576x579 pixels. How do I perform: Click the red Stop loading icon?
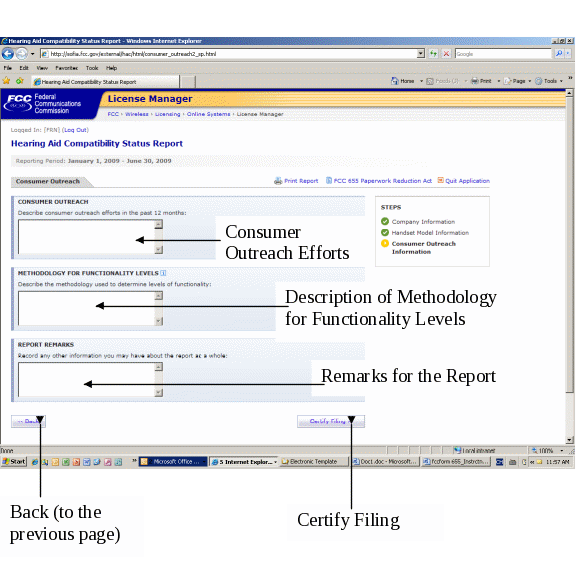coord(446,54)
